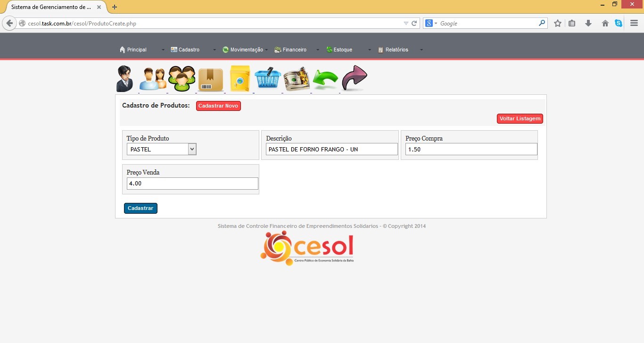Open the man and woman users icon
Image resolution: width=644 pixels, height=343 pixels.
pos(153,79)
